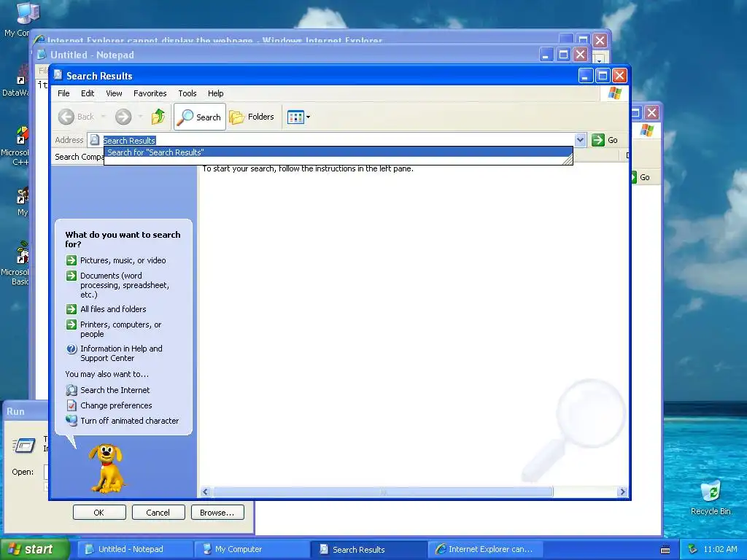747x560 pixels.
Task: Click the Windows flag logo in Search Results
Action: click(614, 93)
